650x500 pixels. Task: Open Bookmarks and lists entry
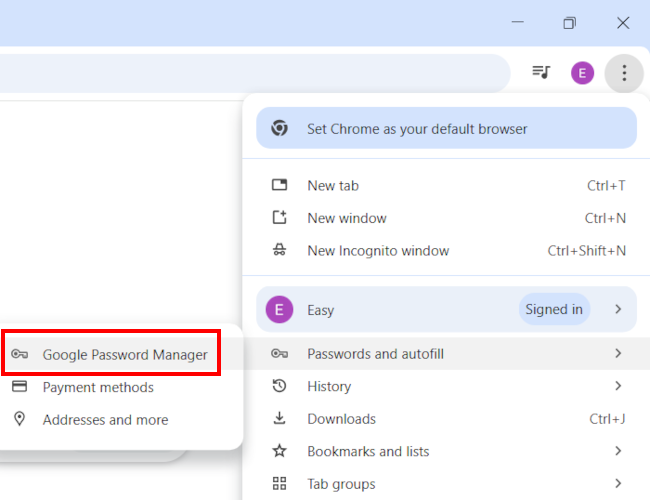tap(446, 451)
